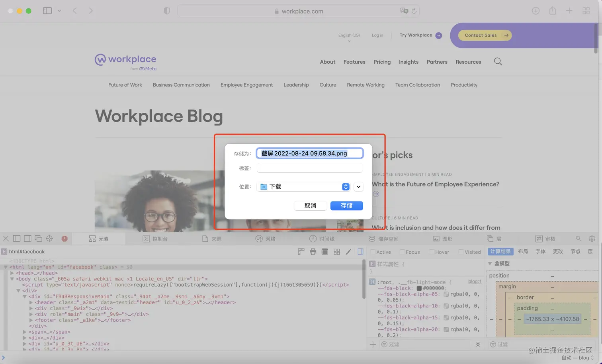Enable Visited pseudo-class checkbox
602x364 pixels.
coord(461,252)
